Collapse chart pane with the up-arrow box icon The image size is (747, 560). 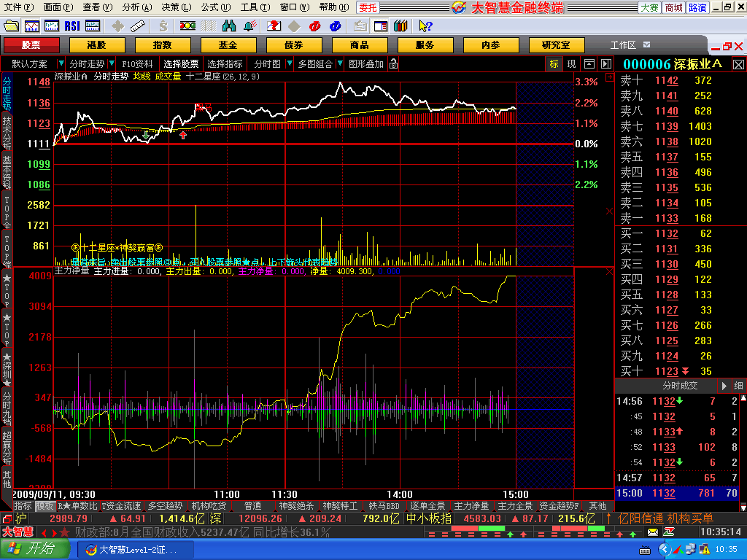coord(589,64)
